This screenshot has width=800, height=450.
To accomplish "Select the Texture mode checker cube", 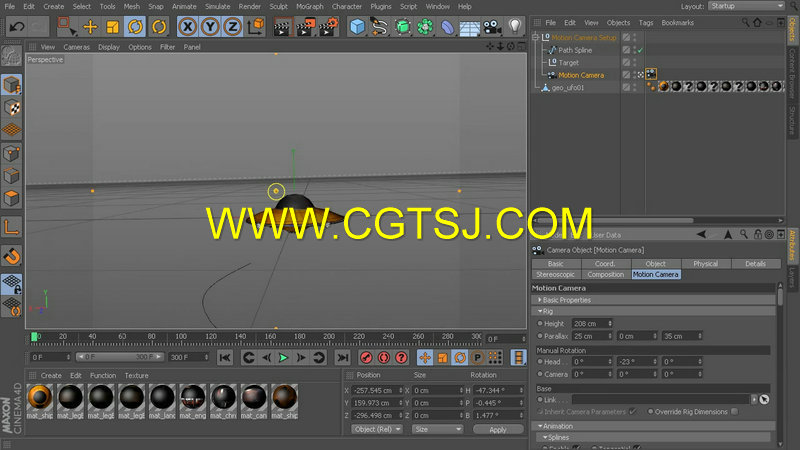I will tap(11, 108).
